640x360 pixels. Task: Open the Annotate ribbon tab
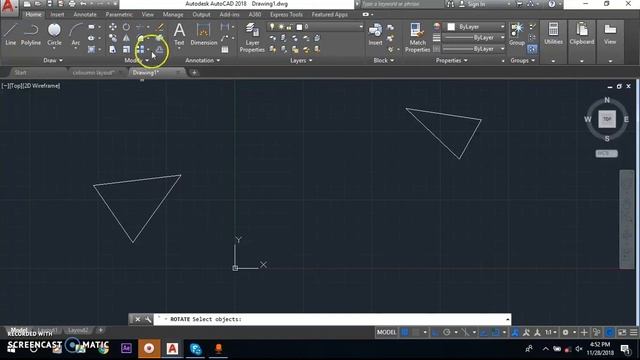[85, 14]
